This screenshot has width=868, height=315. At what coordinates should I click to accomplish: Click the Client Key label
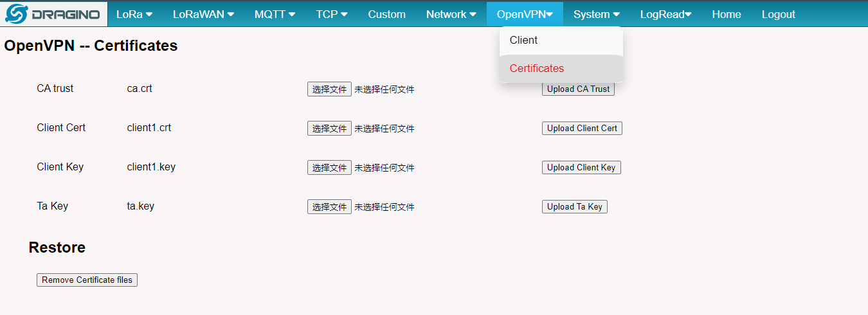pos(60,167)
